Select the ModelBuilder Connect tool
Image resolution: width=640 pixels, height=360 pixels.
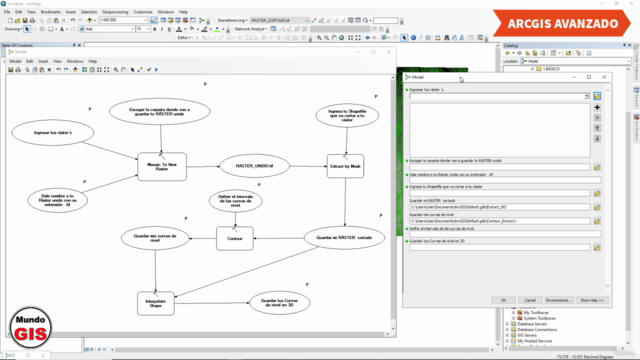pyautogui.click(x=140, y=70)
